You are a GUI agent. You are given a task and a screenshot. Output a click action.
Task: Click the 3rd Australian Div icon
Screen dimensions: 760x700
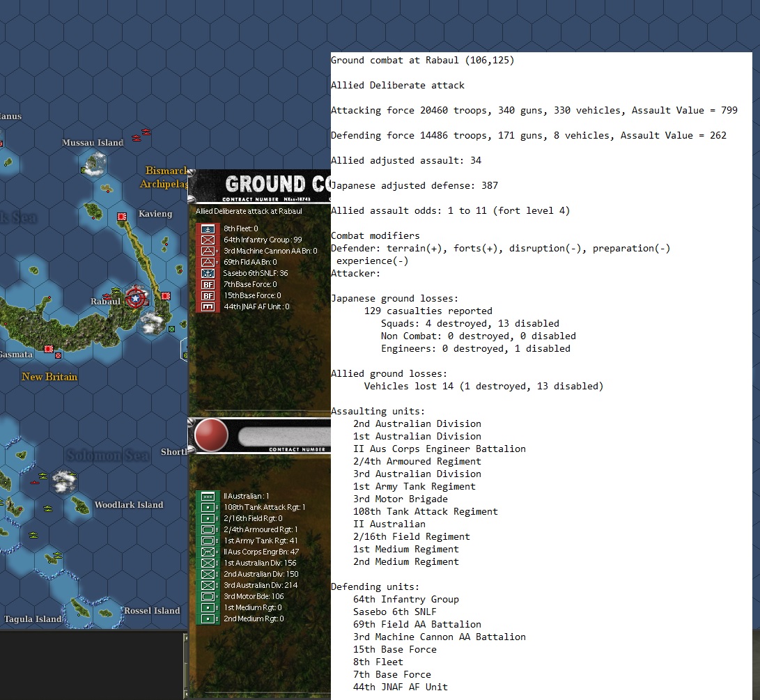pyautogui.click(x=208, y=586)
